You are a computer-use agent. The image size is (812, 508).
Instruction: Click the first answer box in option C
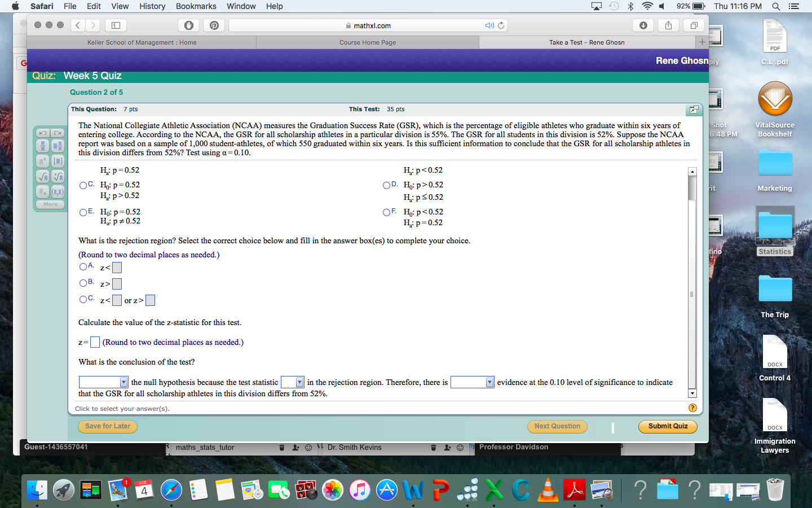point(117,300)
